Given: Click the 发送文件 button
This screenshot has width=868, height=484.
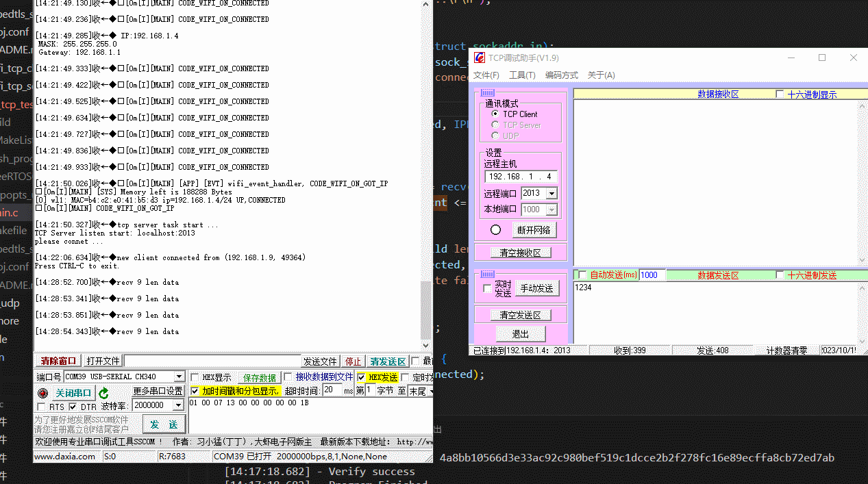Looking at the screenshot, I should (x=321, y=361).
